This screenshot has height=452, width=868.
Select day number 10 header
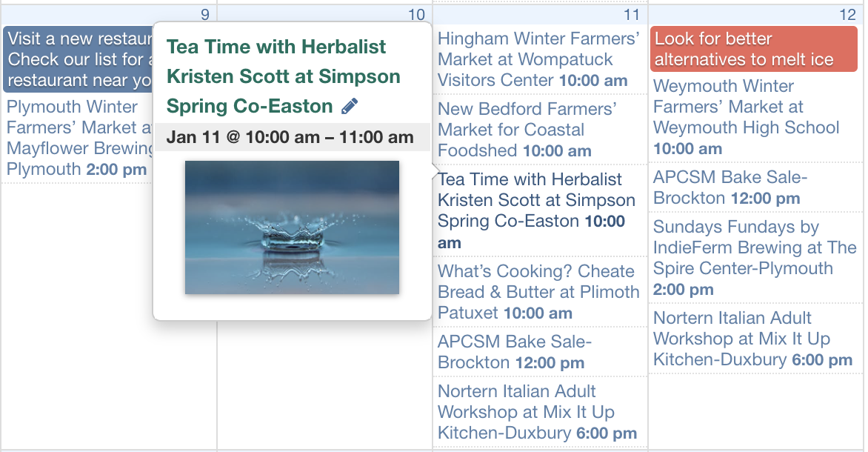point(416,15)
